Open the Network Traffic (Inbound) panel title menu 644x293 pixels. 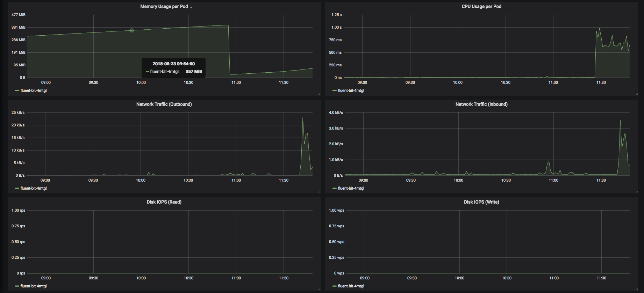(x=481, y=104)
